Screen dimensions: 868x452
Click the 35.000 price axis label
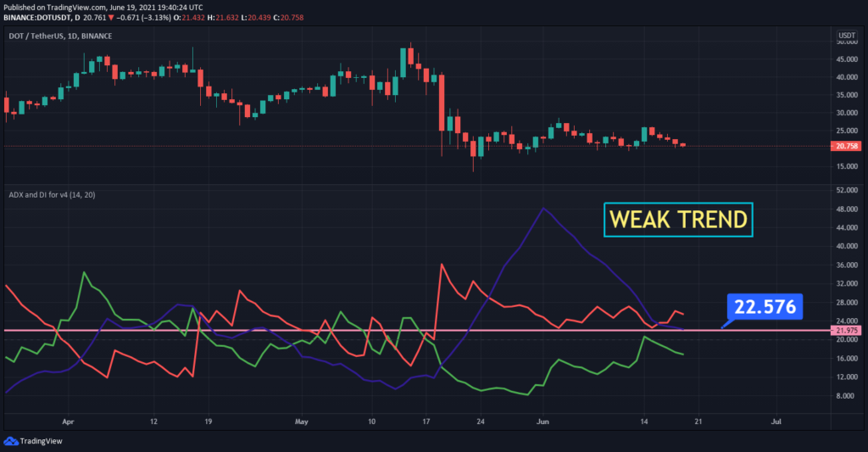click(x=847, y=95)
